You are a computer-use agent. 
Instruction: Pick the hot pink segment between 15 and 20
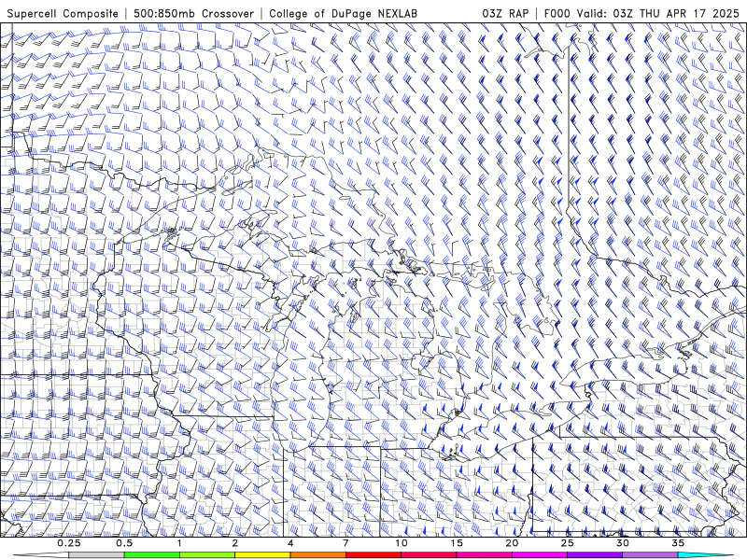click(484, 555)
